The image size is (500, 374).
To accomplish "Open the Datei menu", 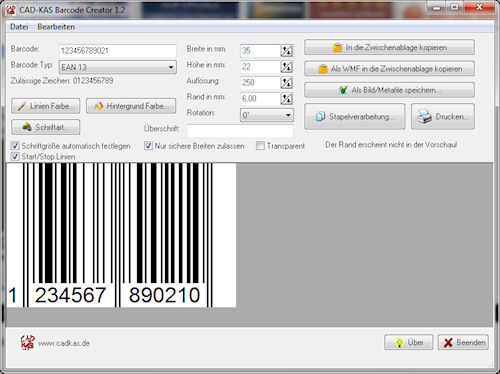I will click(19, 27).
